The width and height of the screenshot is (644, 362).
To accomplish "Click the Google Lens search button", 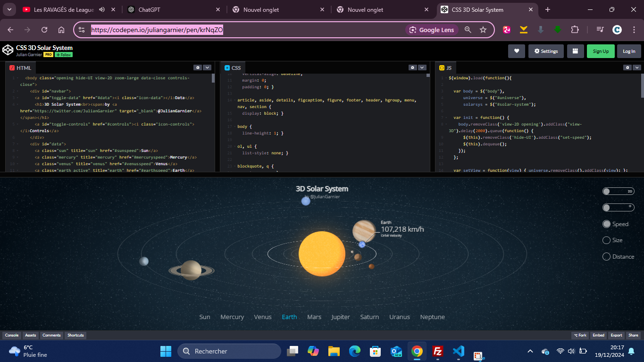I will click(432, 30).
